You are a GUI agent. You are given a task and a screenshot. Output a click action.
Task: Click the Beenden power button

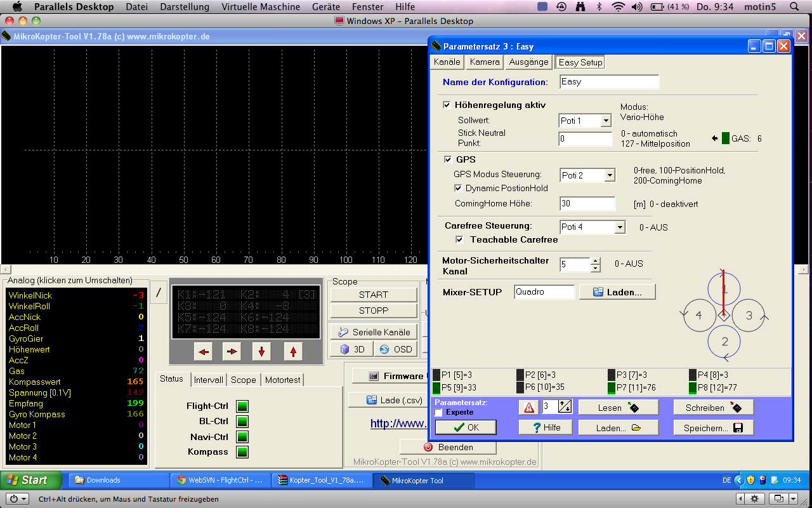tap(448, 447)
